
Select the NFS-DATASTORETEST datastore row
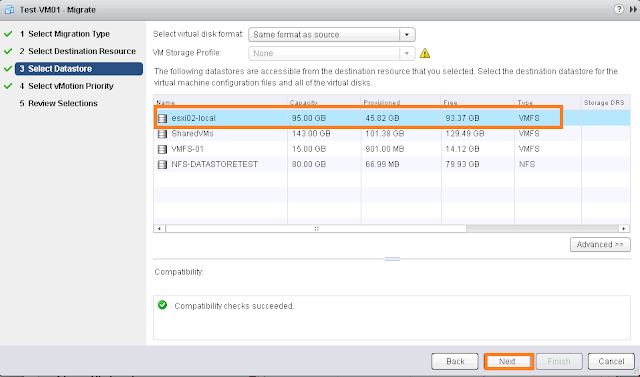pyautogui.click(x=392, y=164)
